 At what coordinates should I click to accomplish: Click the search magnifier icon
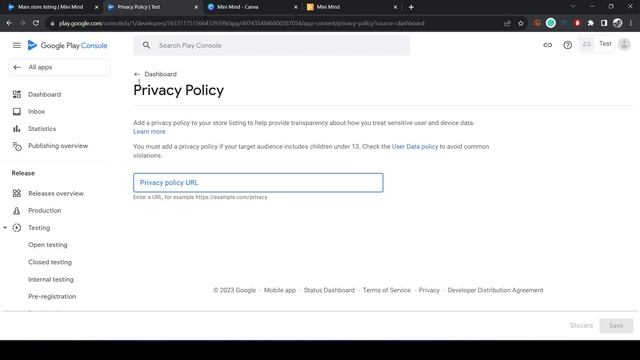pyautogui.click(x=146, y=45)
